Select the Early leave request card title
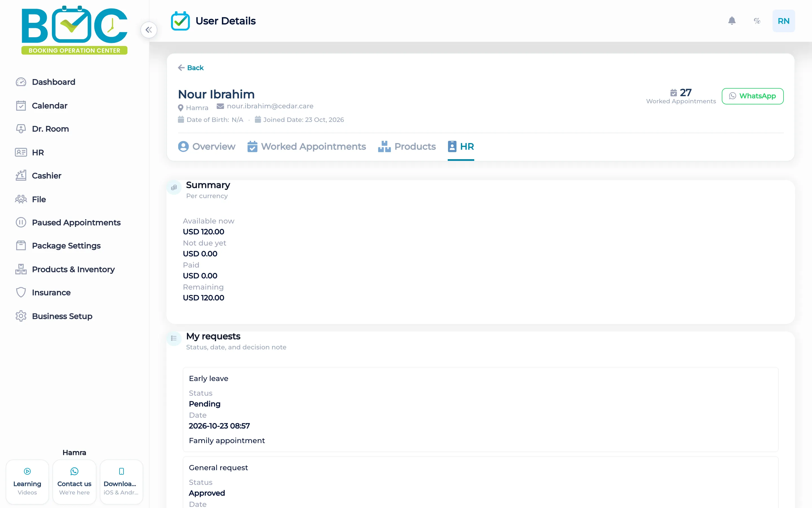The width and height of the screenshot is (812, 508). point(208,378)
